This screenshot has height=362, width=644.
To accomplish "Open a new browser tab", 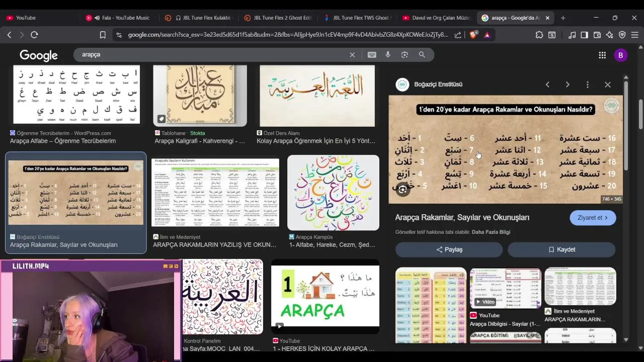I will [x=563, y=18].
